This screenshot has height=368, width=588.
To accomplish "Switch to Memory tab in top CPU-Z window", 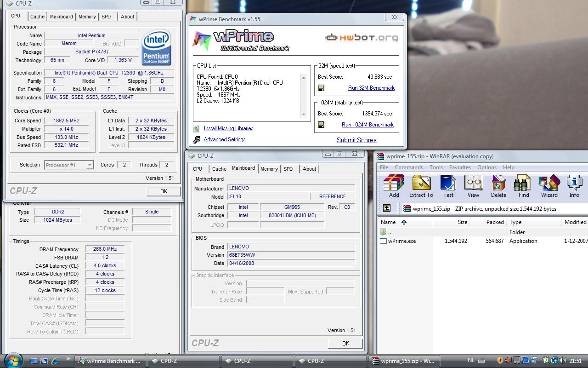I will (x=87, y=17).
